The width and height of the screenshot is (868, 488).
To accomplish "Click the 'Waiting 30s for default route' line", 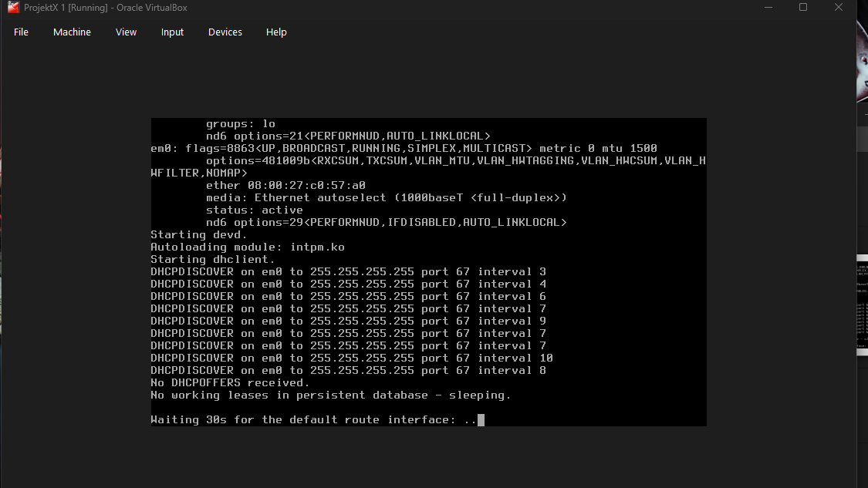I will (309, 419).
